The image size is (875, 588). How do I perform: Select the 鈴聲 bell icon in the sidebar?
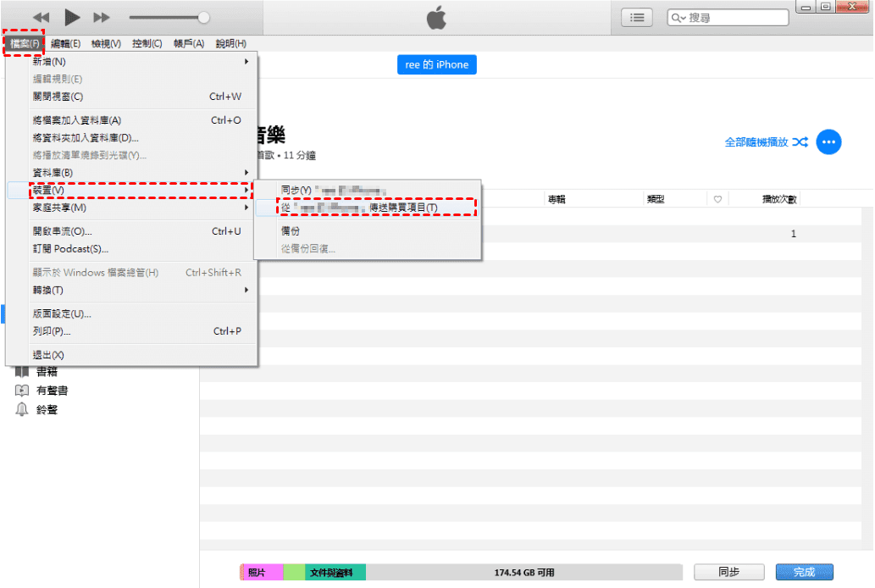22,409
